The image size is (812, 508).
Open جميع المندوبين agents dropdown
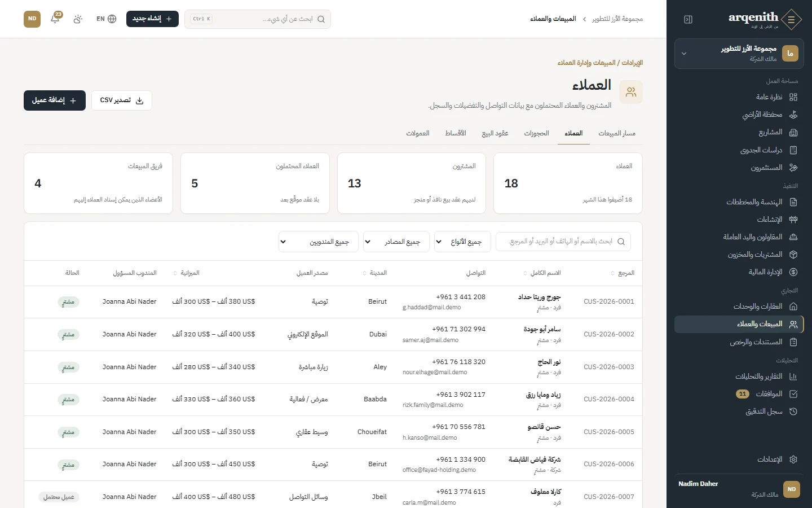pos(319,242)
